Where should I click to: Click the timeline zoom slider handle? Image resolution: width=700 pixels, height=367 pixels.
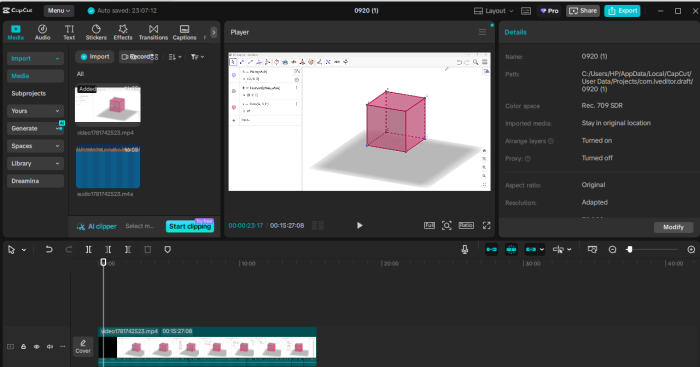[x=629, y=250]
